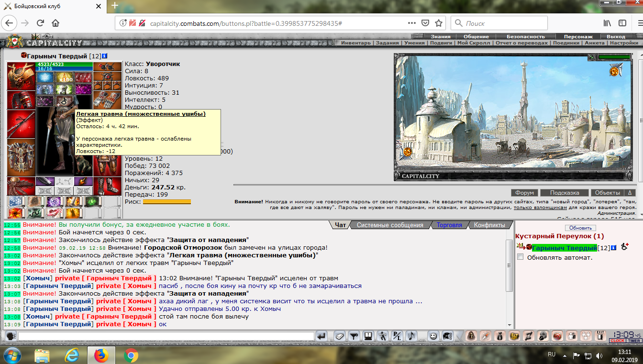Open Настройки from the submenu
The width and height of the screenshot is (643, 364).
tap(624, 43)
